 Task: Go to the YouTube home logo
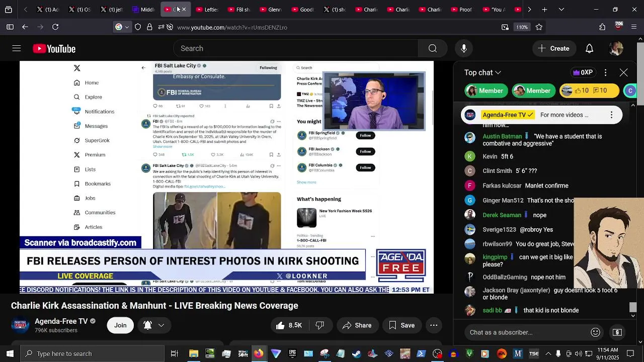(x=54, y=49)
